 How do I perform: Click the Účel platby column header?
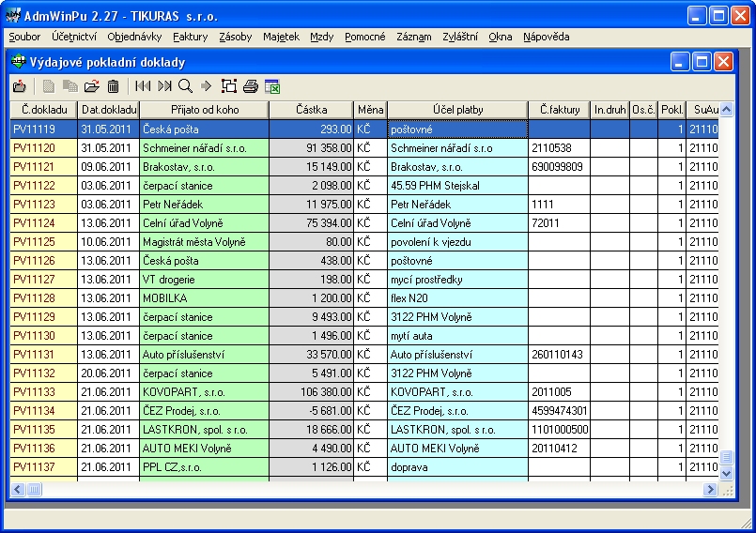tap(457, 110)
